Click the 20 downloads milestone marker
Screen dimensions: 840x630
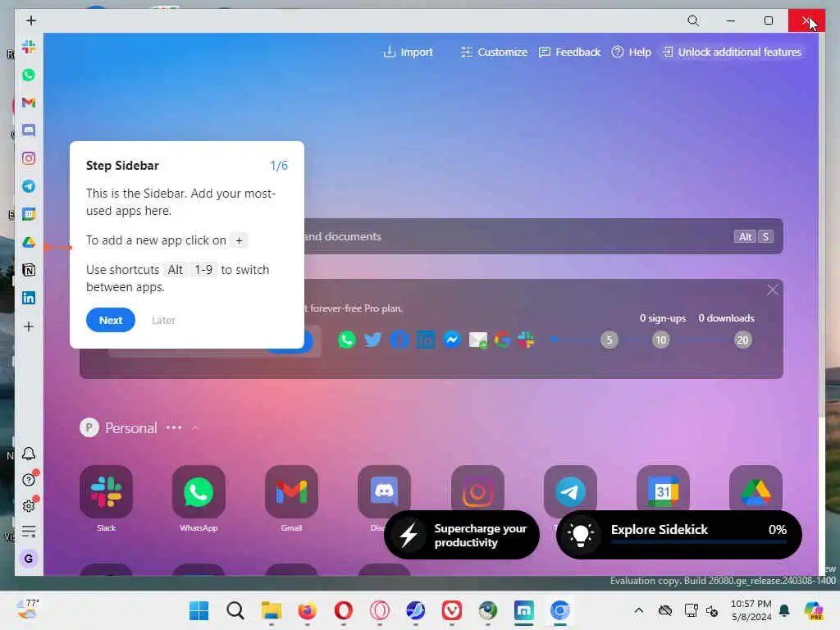tap(742, 340)
